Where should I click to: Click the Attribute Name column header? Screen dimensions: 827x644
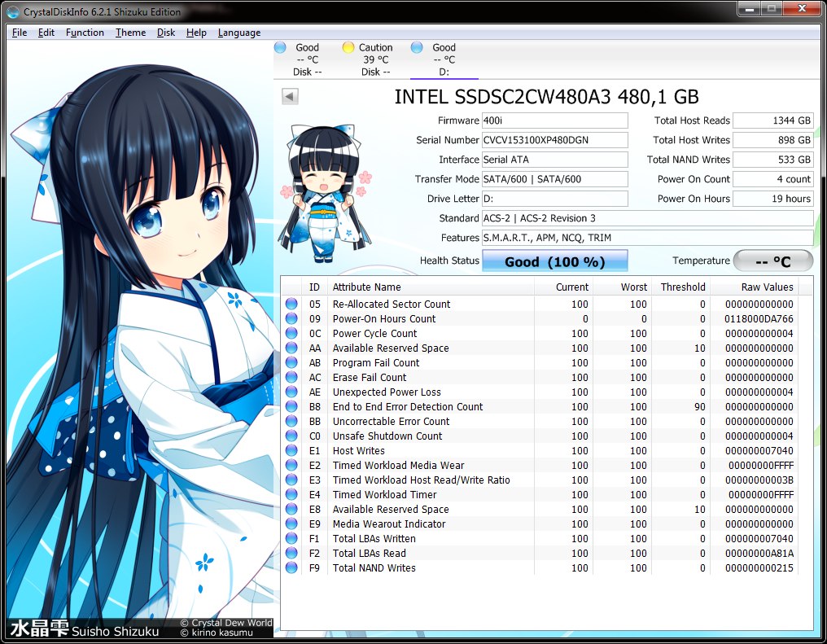click(366, 287)
